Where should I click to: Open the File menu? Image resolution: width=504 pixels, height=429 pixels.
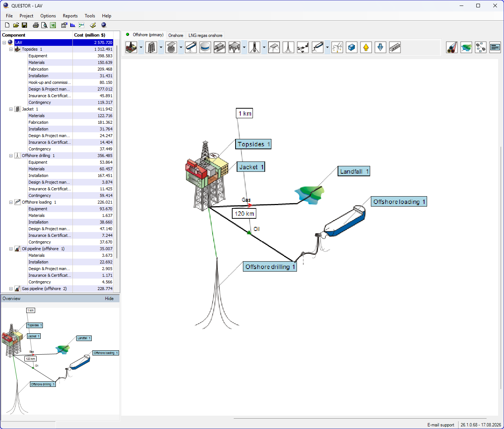[x=9, y=16]
